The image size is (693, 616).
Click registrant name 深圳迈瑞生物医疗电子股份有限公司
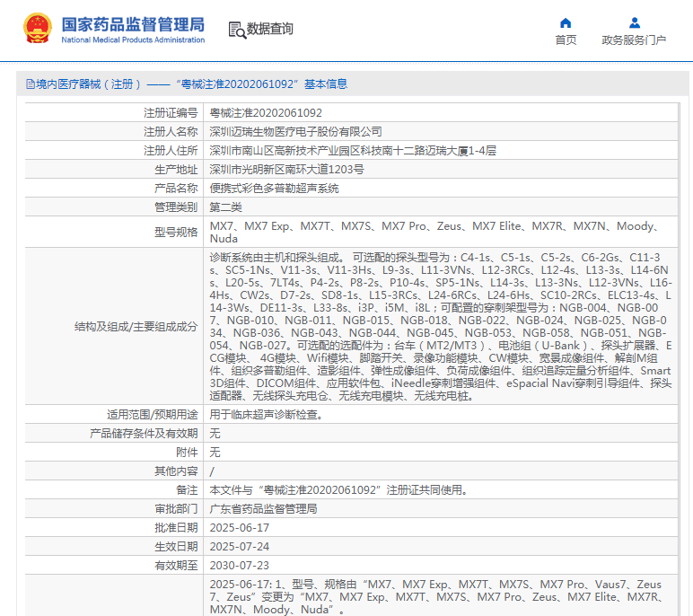pyautogui.click(x=295, y=132)
